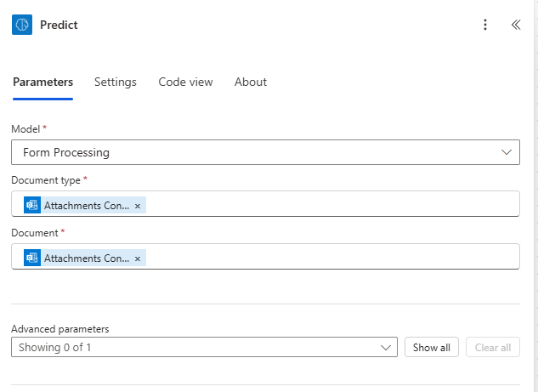This screenshot has width=538, height=392.
Task: Select the Attachments Con… token text in Document type
Action: point(87,206)
